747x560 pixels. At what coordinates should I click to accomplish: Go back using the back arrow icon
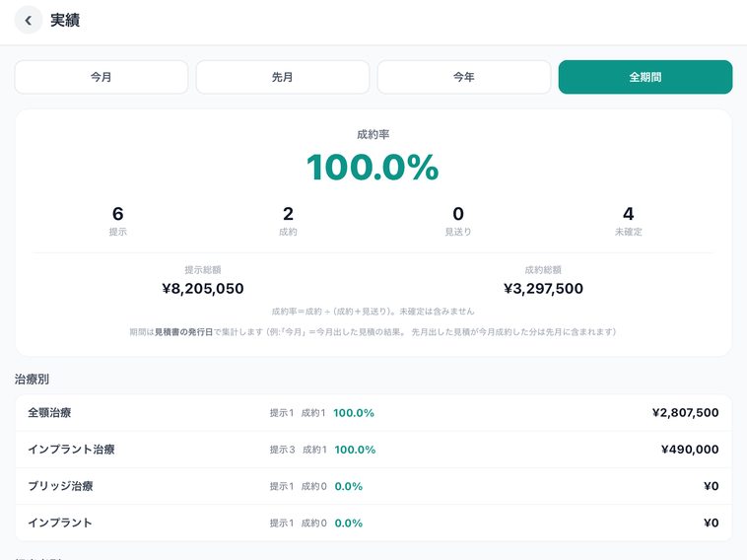[29, 20]
